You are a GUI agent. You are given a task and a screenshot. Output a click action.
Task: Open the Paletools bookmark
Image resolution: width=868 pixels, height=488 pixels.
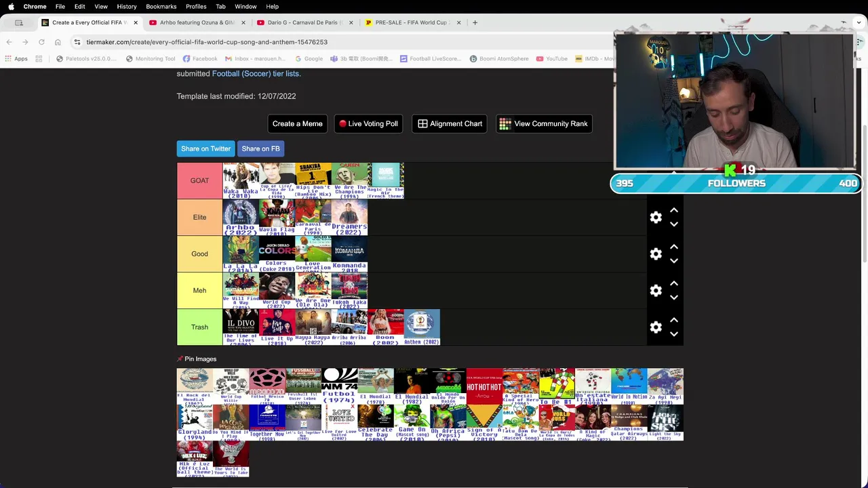pos(87,59)
